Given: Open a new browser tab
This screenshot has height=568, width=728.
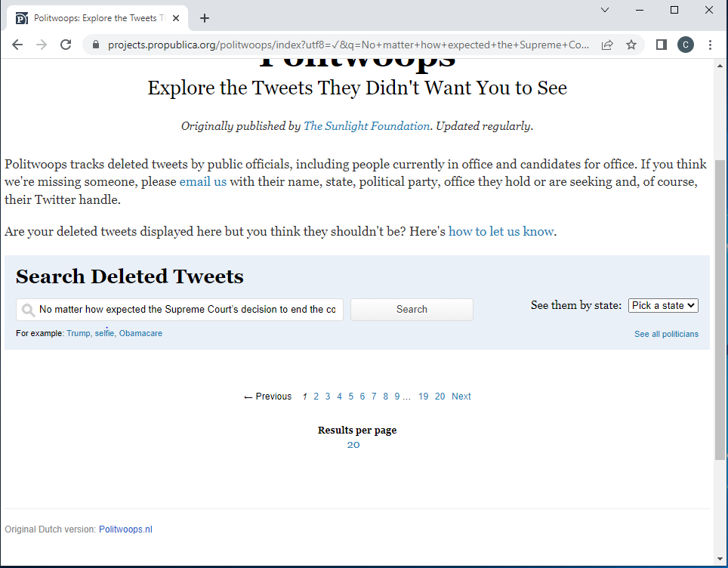Looking at the screenshot, I should 205,18.
